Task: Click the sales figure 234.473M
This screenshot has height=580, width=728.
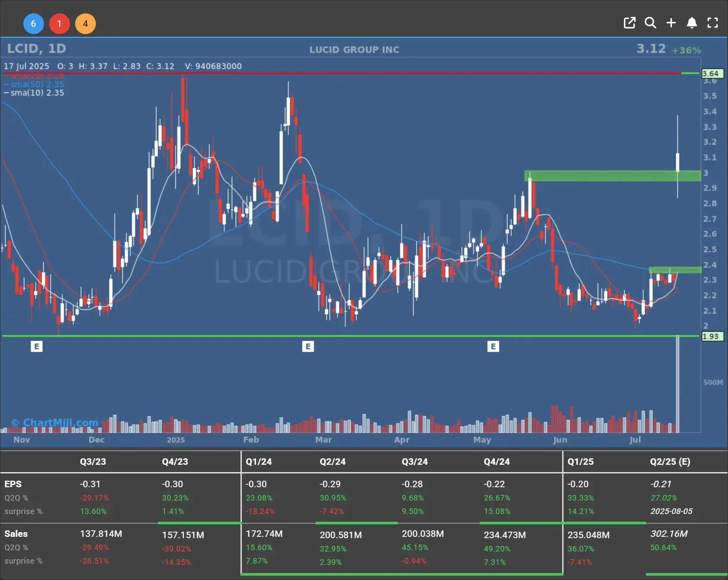Action: click(505, 535)
